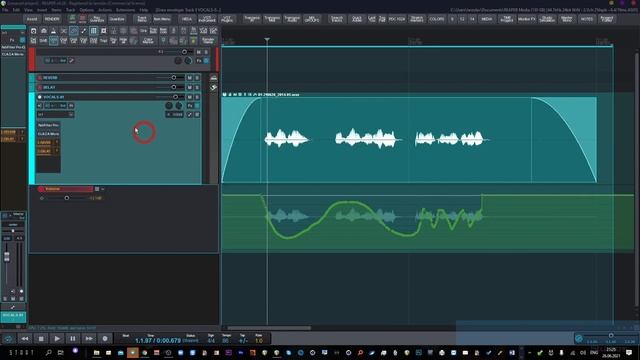Open the File menu

coord(5,10)
